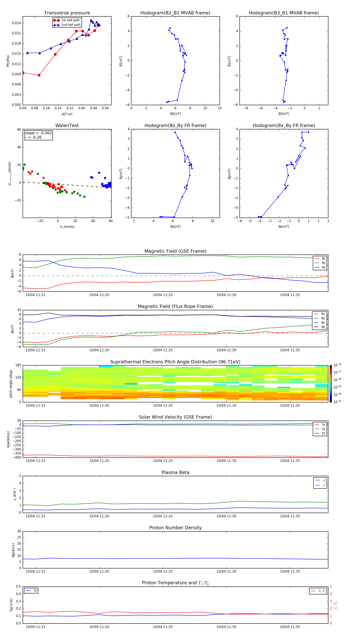
Task: Select 'Hodogram(B3_B1 MVAB frame)' title
Action: coord(284,13)
